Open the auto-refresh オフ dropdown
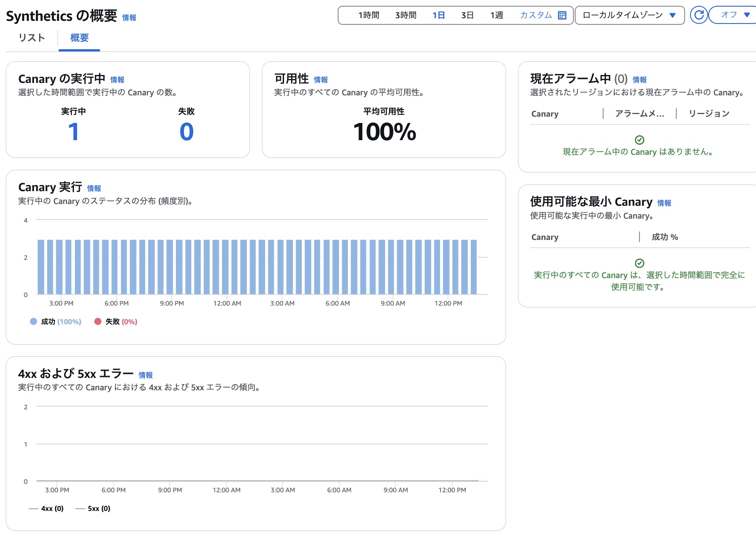The height and width of the screenshot is (542, 756). click(733, 15)
